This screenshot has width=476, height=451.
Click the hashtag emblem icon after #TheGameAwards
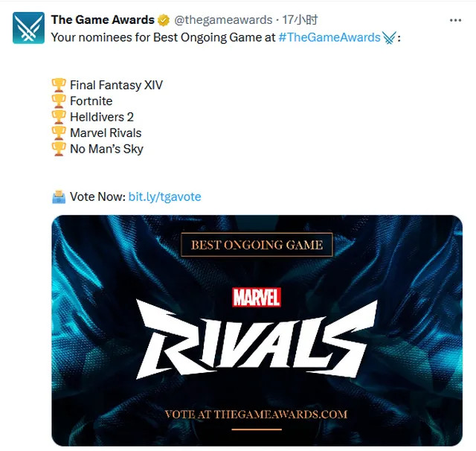(x=389, y=38)
